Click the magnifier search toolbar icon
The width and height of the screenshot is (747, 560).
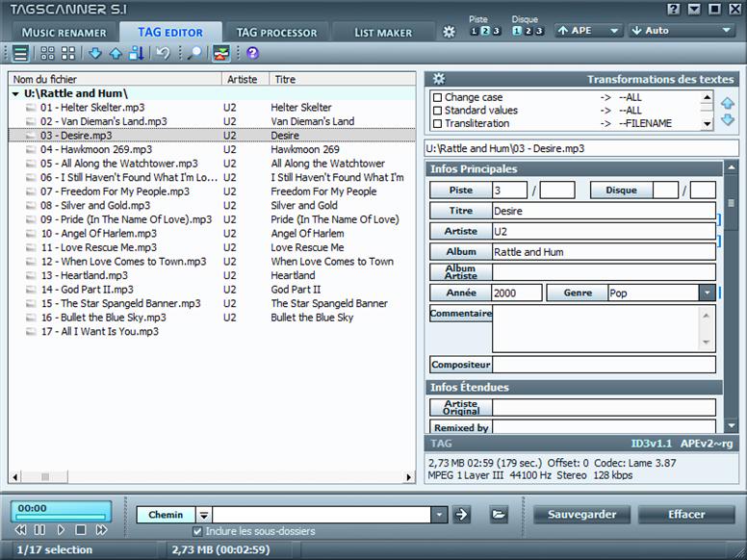pos(194,53)
